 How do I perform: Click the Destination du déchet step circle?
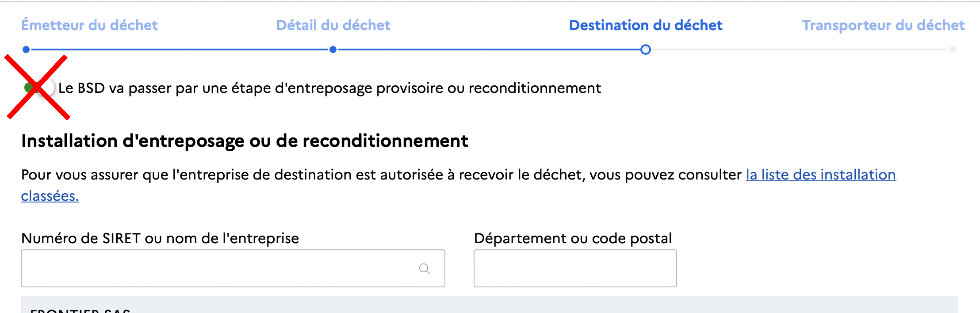(x=645, y=50)
